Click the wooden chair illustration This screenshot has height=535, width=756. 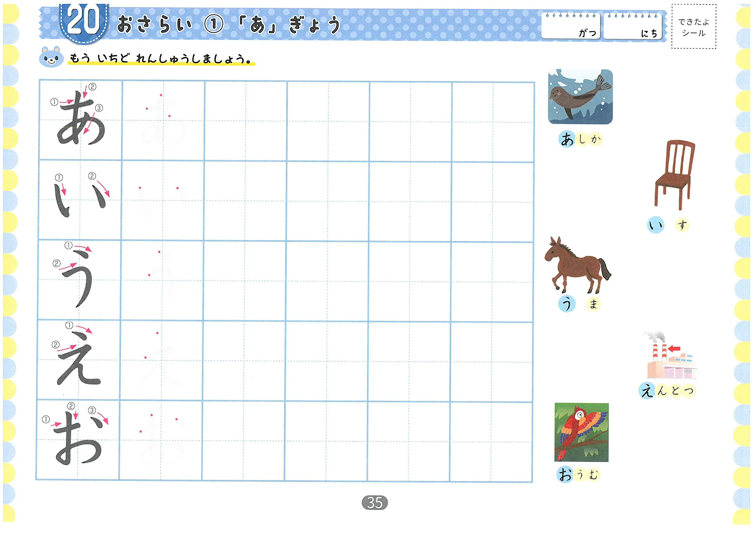tap(675, 175)
